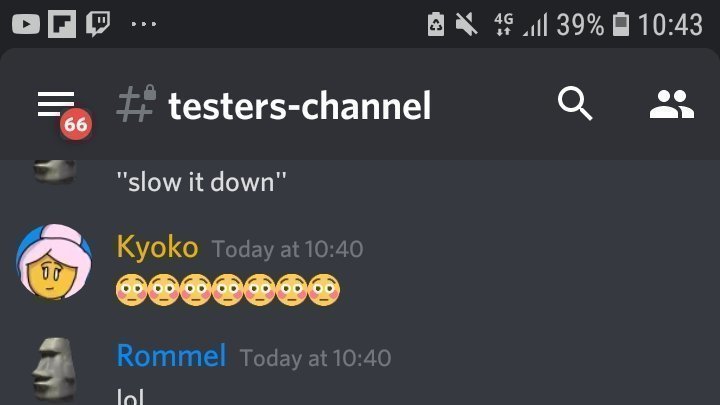The width and height of the screenshot is (720, 405).
Task: Tap the muted sound status icon
Action: pos(466,24)
